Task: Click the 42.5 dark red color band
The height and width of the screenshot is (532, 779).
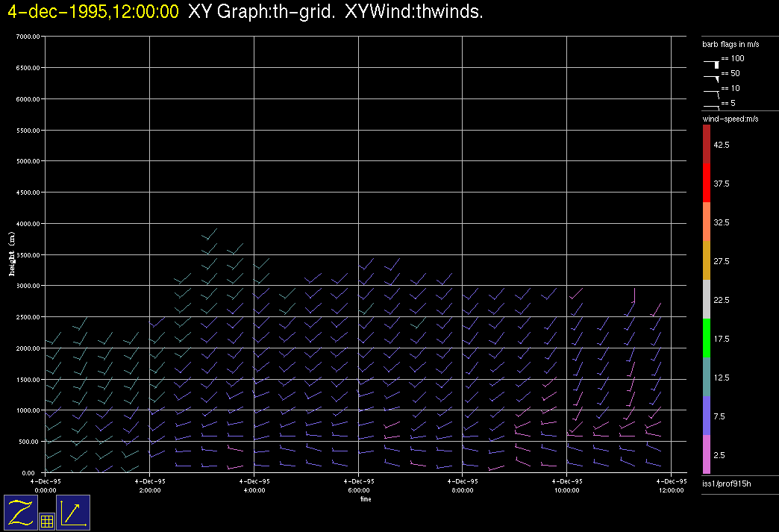Action: coord(707,144)
